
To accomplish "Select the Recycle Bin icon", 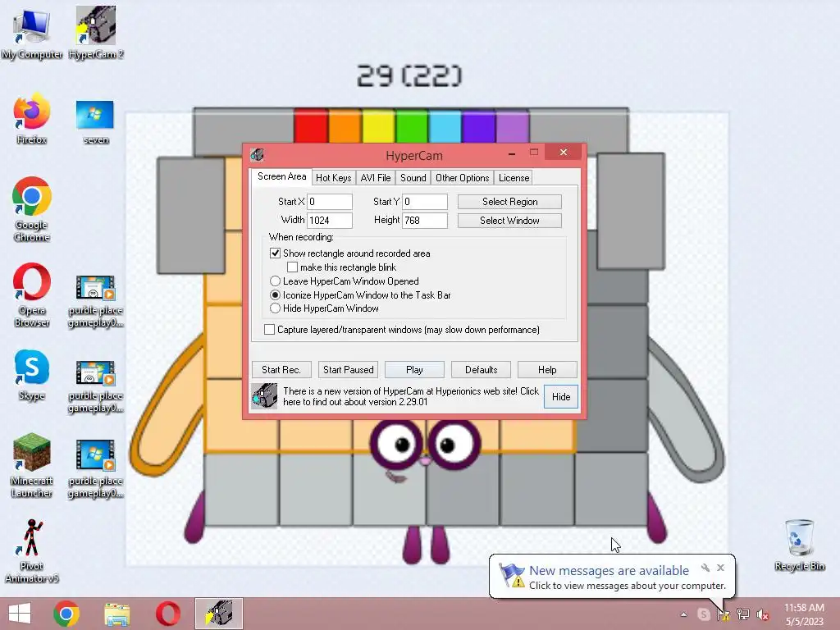I will point(799,545).
